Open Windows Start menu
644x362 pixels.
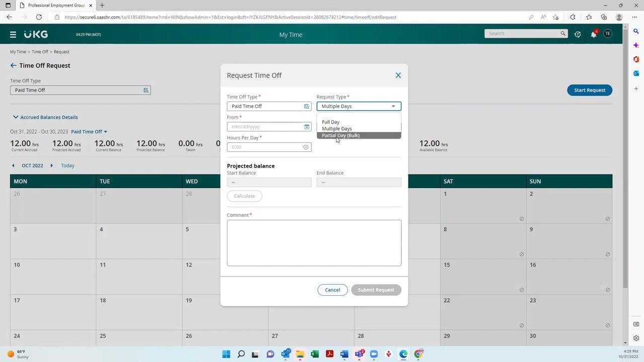(x=226, y=354)
